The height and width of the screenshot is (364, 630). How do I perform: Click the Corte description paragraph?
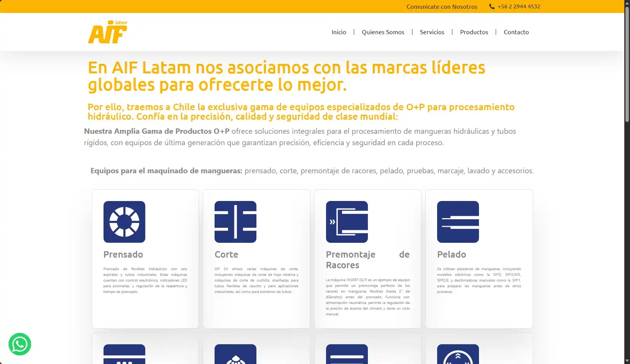256,280
